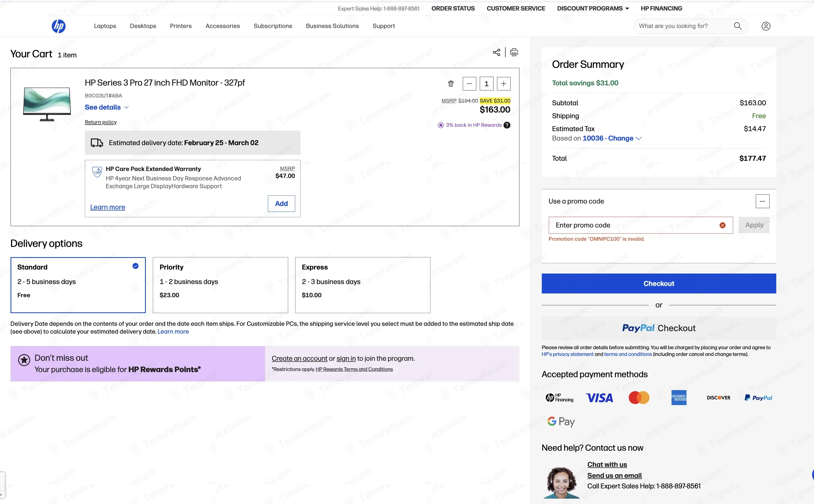This screenshot has width=814, height=504.
Task: Select Standard delivery option
Action: click(x=78, y=285)
